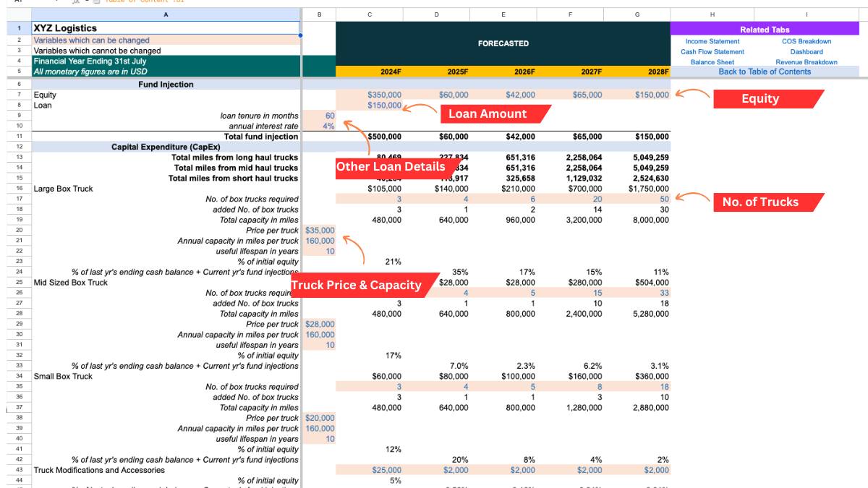This screenshot has height=488, width=868.
Task: Select column F header
Action: tap(570, 14)
